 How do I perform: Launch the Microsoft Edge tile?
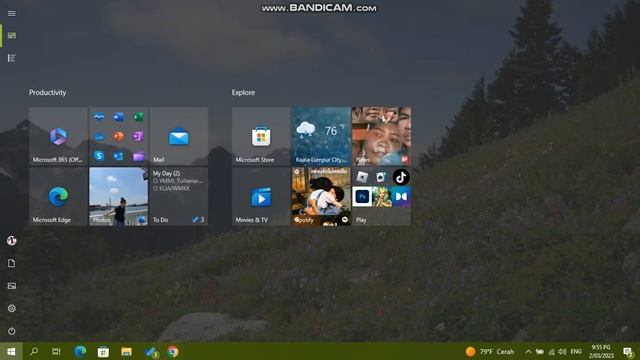click(58, 196)
